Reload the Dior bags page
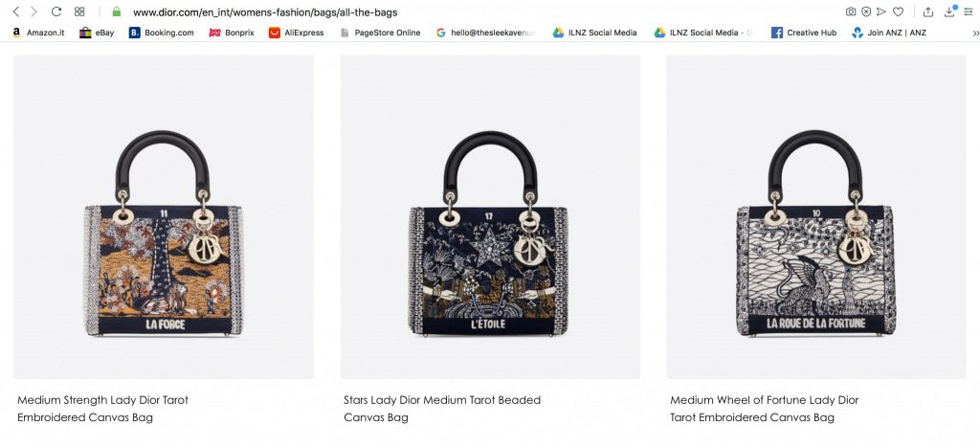980x448 pixels. pos(56,12)
